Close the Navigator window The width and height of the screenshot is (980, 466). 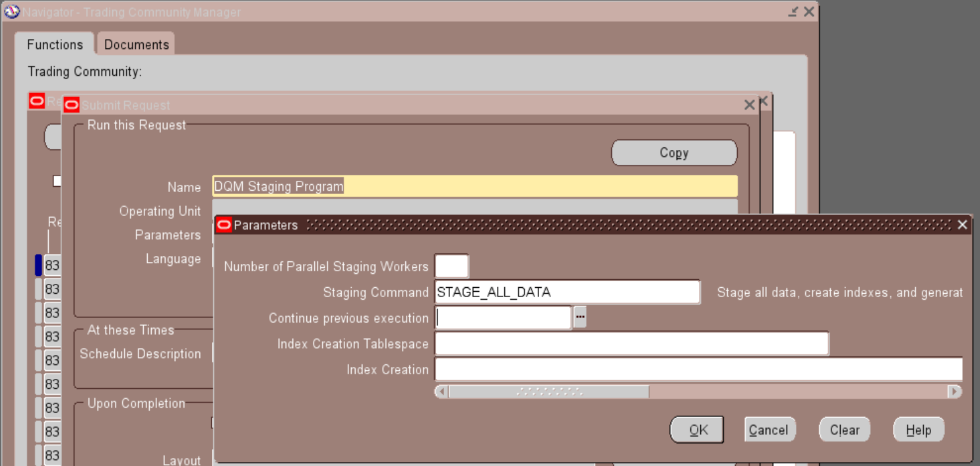coord(809,12)
